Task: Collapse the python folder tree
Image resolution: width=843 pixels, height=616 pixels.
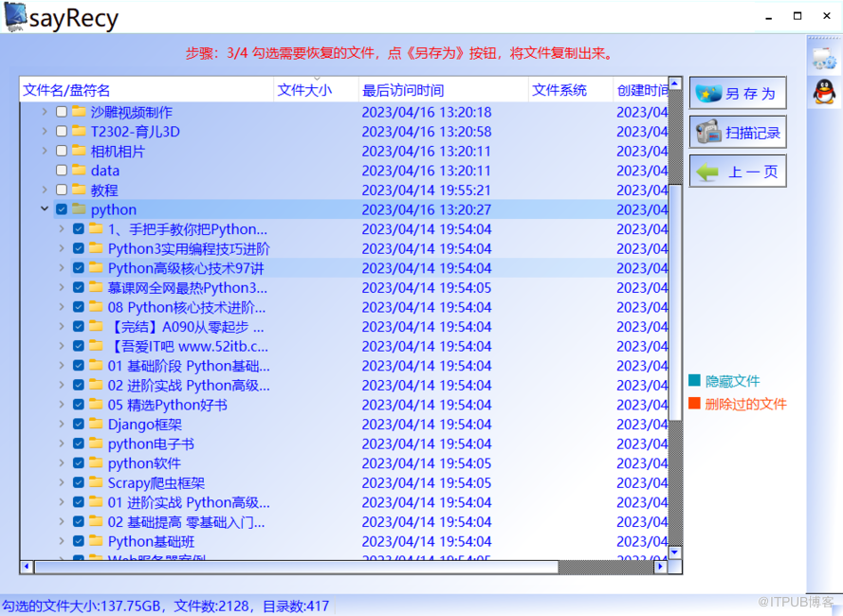Action: (x=45, y=209)
